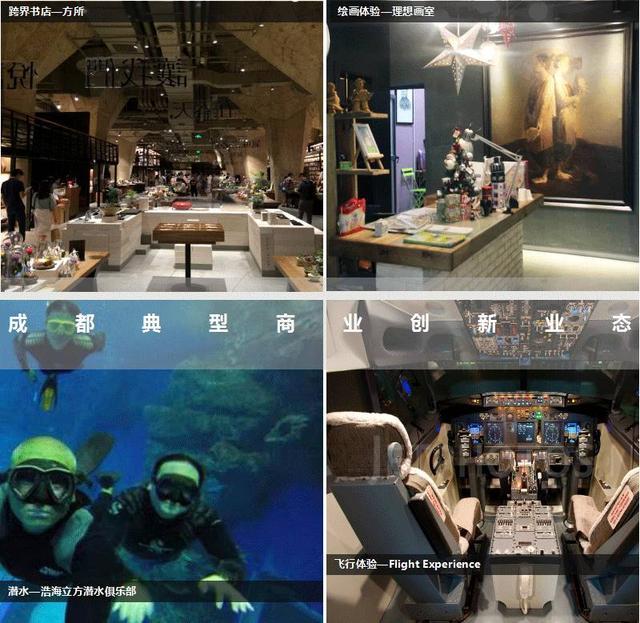Open the painting studio photo
The width and height of the screenshot is (640, 623).
coord(482,150)
